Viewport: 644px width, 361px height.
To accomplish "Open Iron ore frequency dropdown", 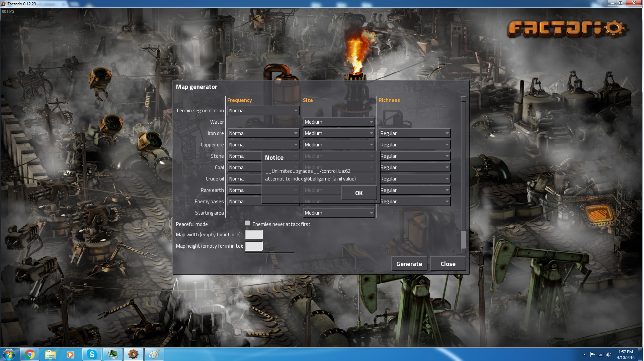I will point(263,133).
